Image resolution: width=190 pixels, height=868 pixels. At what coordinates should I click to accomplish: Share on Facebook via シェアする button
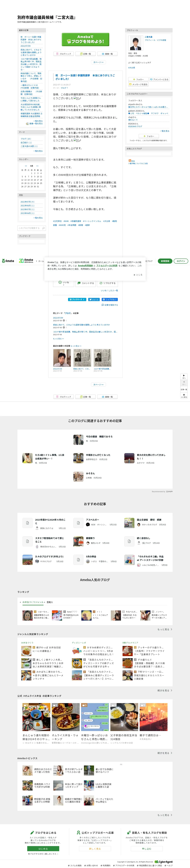point(110,299)
